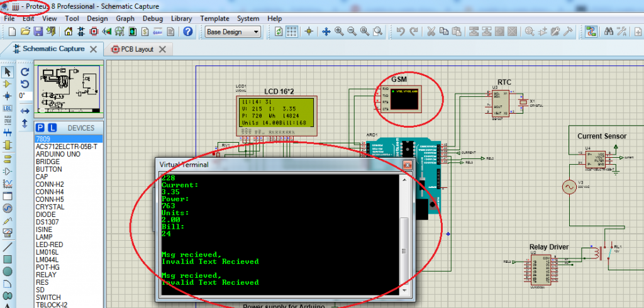Toggle the wire autorouter icon
Viewport: 644px width, 308px height.
point(591,31)
